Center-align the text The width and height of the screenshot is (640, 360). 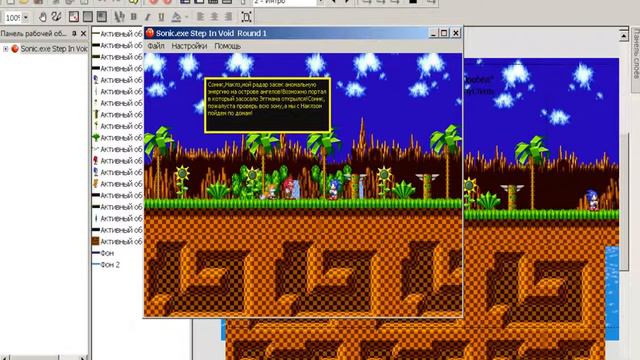point(214,17)
